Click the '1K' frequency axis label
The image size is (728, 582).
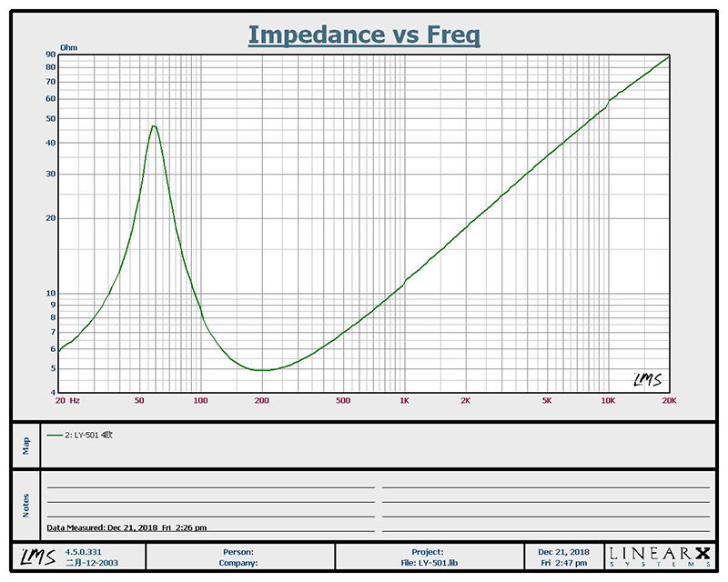[x=404, y=400]
